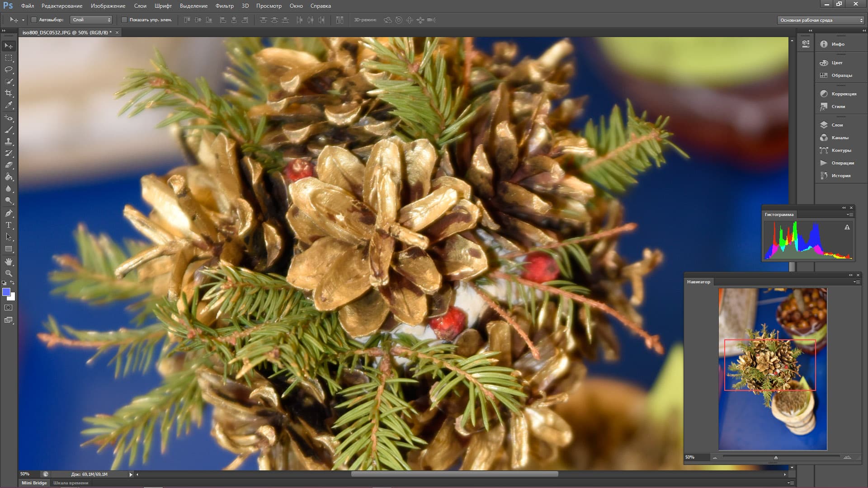
Task: Enable Показать упр. элем. checkbox
Action: coord(124,20)
